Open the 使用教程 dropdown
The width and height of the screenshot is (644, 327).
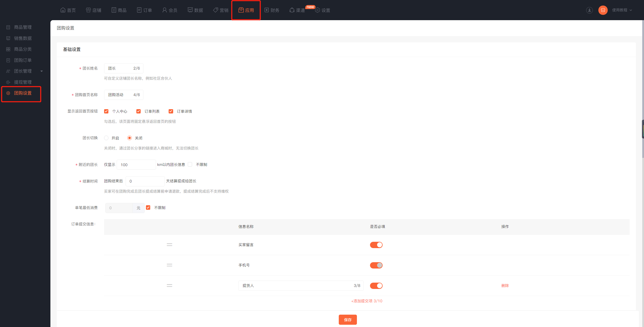(622, 10)
